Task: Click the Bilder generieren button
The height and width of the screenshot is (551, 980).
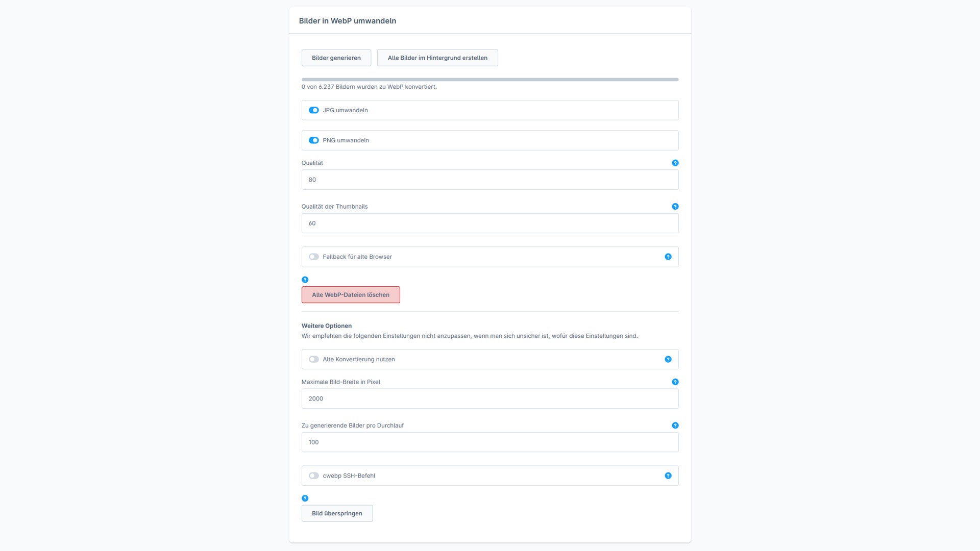Action: click(336, 58)
